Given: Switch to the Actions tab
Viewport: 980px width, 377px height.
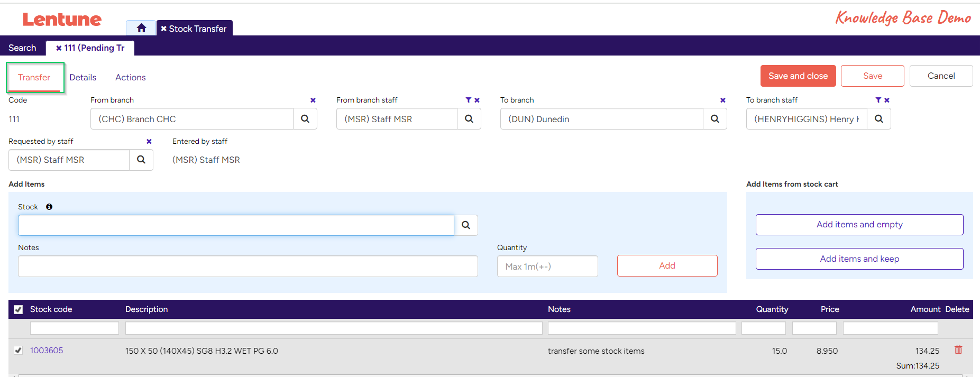Looking at the screenshot, I should point(131,77).
